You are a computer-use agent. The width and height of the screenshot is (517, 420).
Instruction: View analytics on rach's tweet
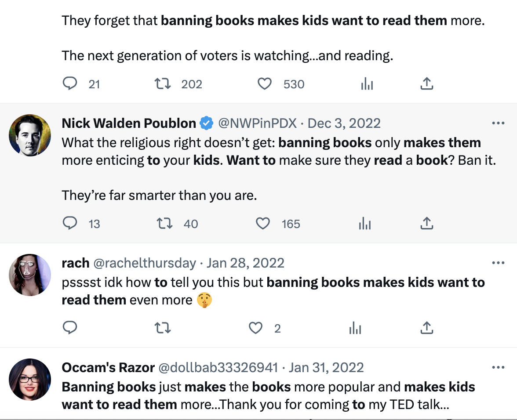click(x=355, y=328)
